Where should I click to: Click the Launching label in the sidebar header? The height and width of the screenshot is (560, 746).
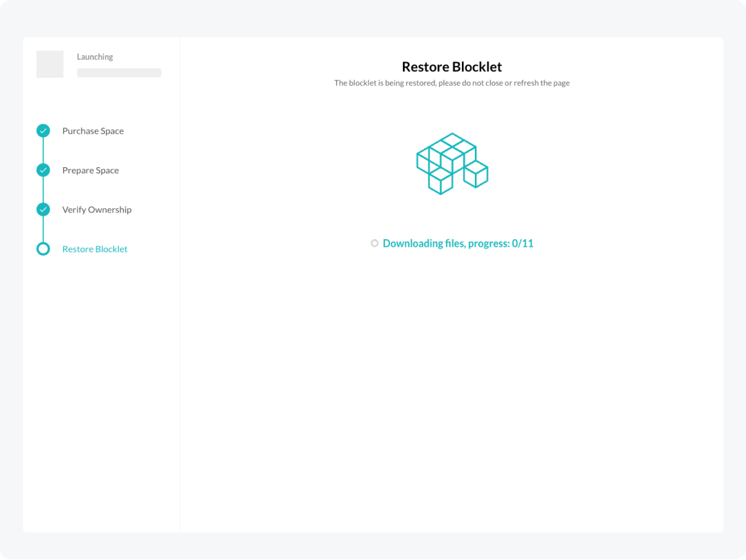[94, 57]
